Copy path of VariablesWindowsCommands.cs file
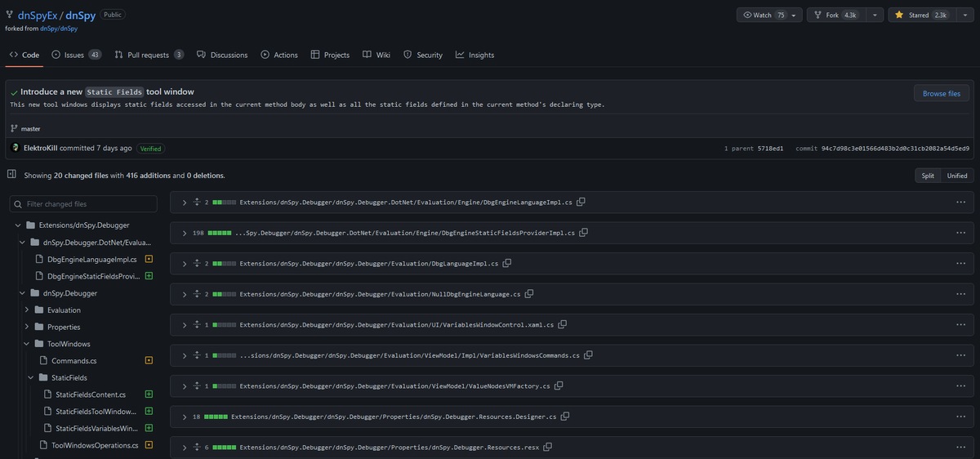980x459 pixels. pyautogui.click(x=589, y=355)
